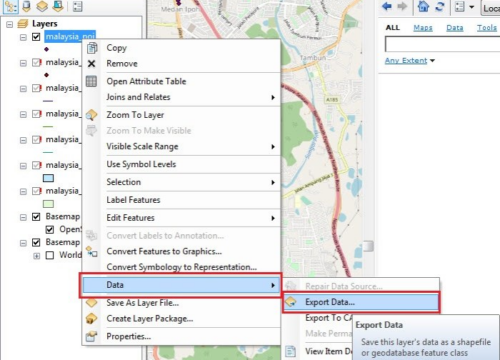The width and height of the screenshot is (500, 360).
Task: Expand the World sublayer plus box
Action: (x=37, y=256)
